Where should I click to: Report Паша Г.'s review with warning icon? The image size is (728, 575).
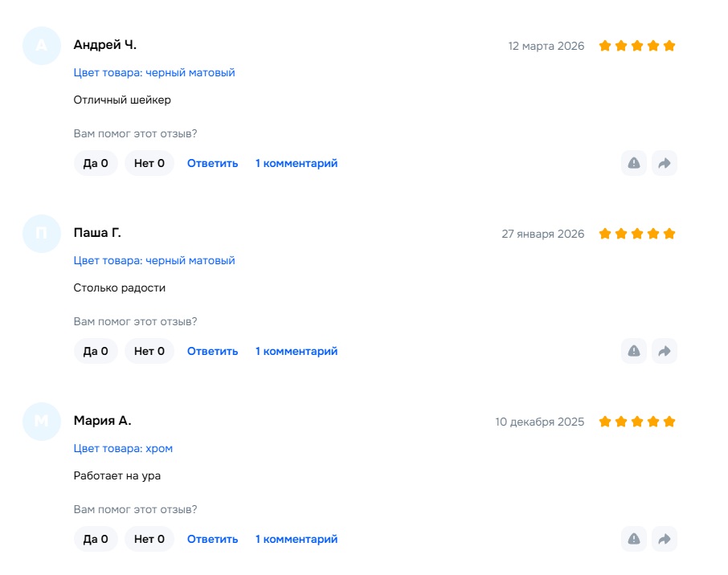click(x=634, y=351)
